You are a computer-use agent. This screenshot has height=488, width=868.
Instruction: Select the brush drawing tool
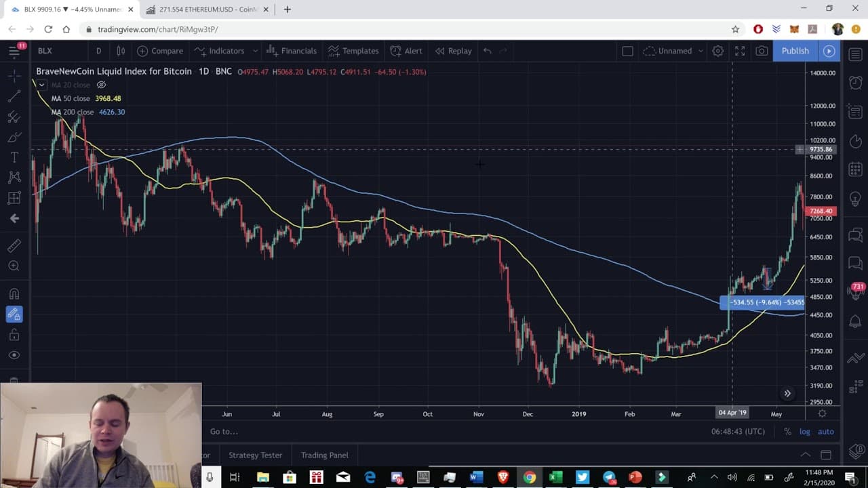14,138
